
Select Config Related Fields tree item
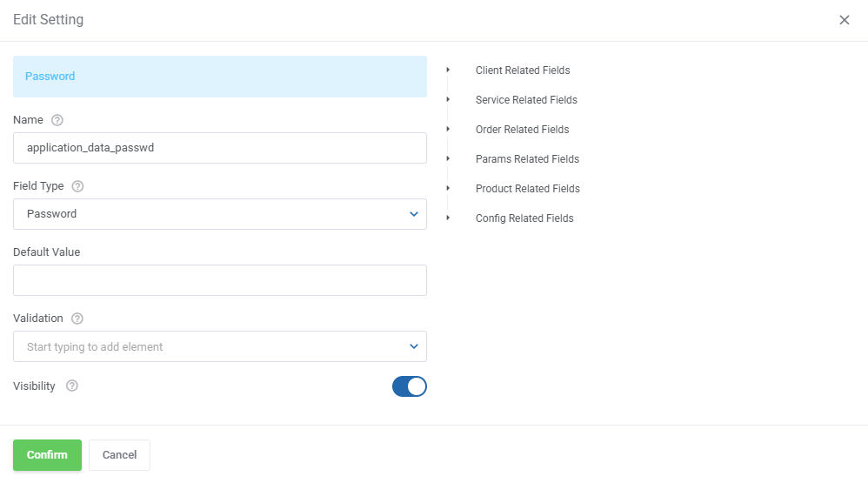(524, 218)
